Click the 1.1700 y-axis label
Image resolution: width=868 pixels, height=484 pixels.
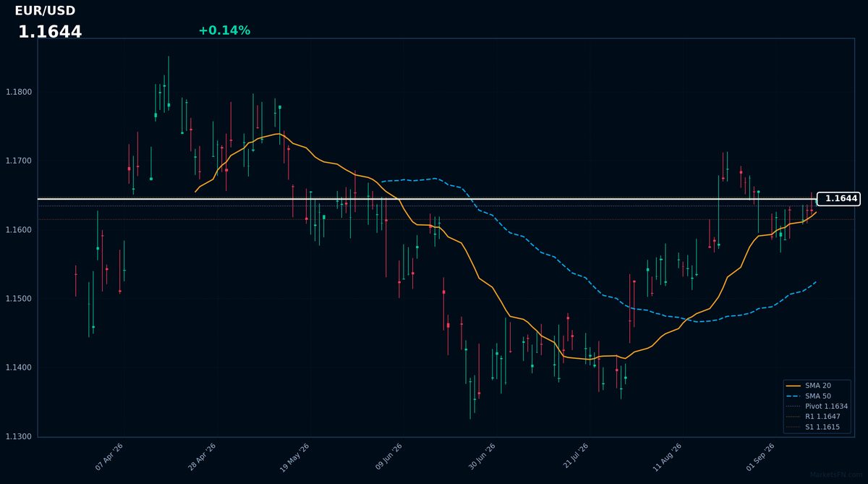pyautogui.click(x=18, y=161)
